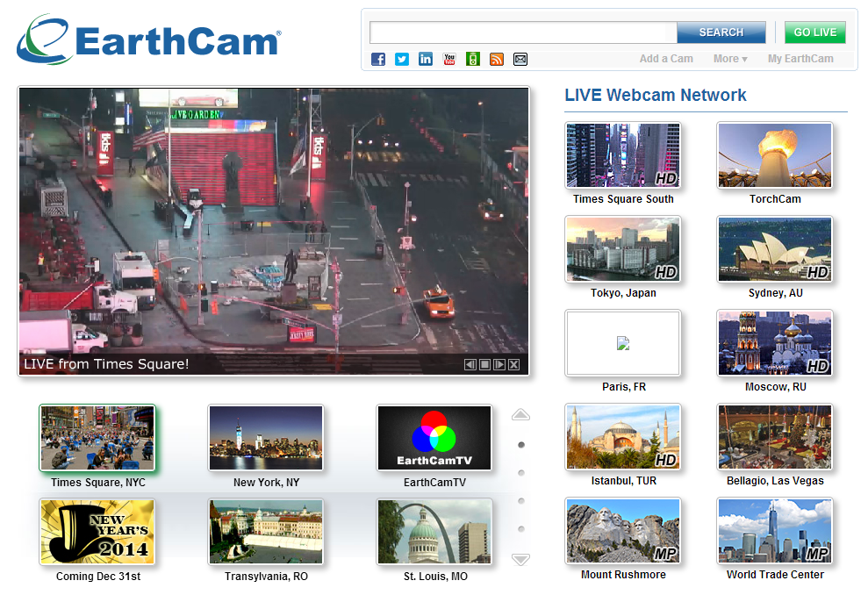The height and width of the screenshot is (595, 868).
Task: Select the New York, NY skyline thumbnail
Action: point(266,438)
